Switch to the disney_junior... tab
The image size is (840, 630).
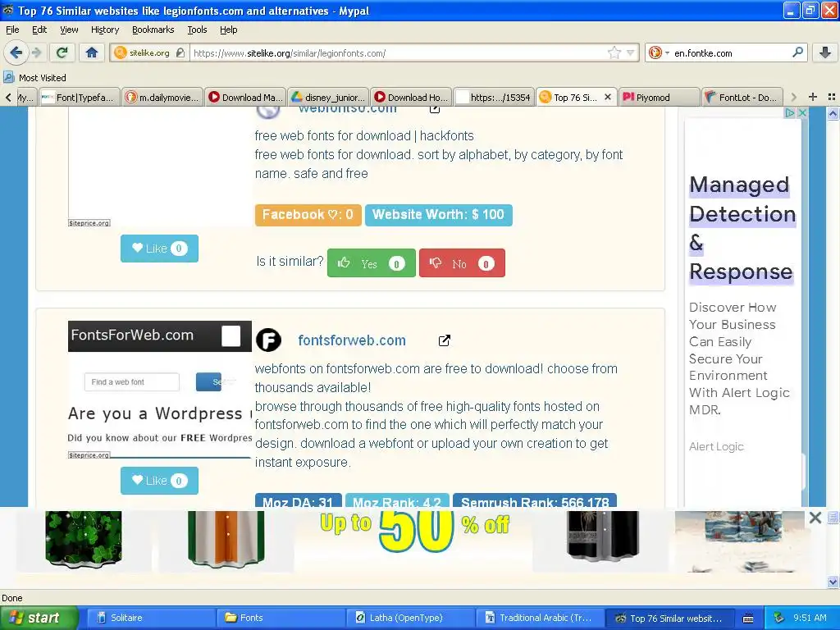pyautogui.click(x=328, y=98)
